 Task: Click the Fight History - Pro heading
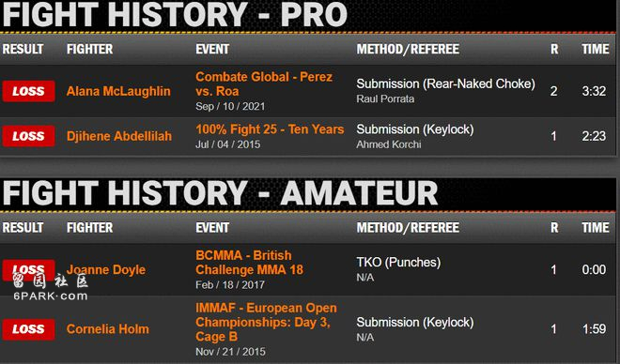coord(175,15)
